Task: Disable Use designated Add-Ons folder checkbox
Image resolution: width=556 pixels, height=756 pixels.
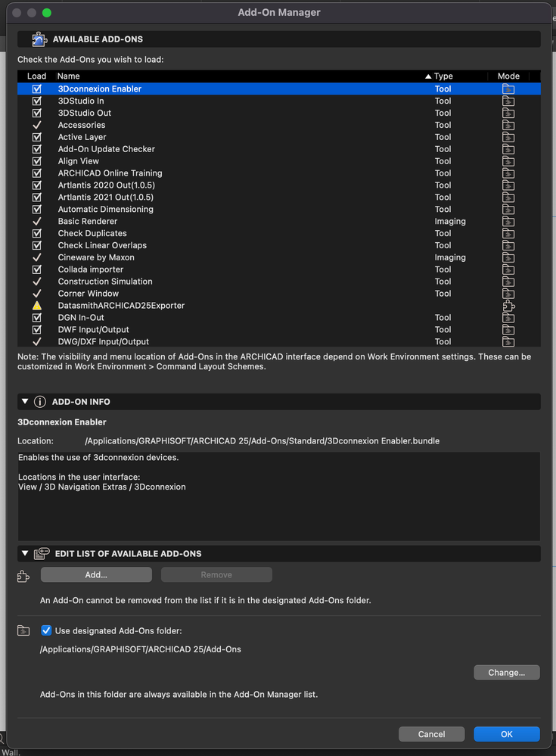Action: 46,631
